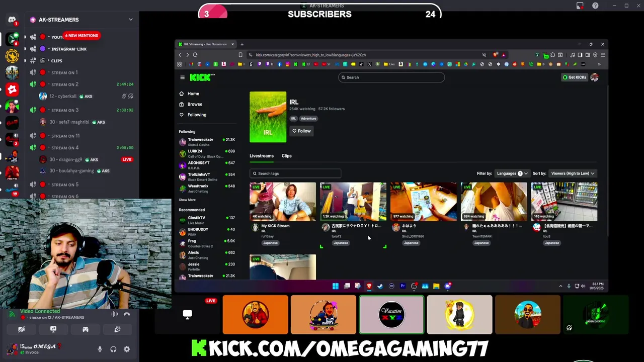Click the KICK logo
The height and width of the screenshot is (362, 644).
click(202, 77)
